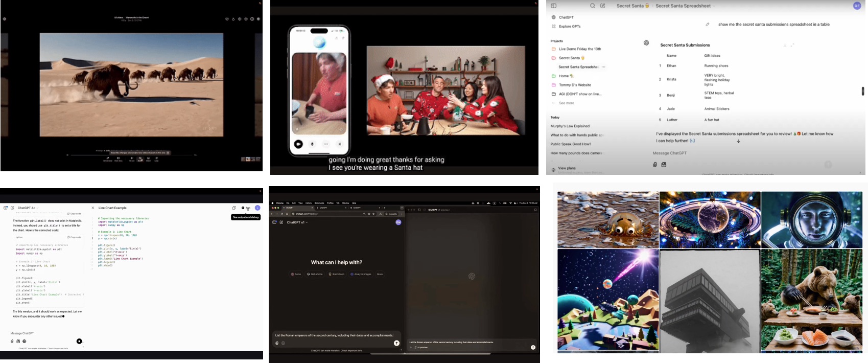
Task: Attach a file in the Secret Santa chat
Action: (x=654, y=165)
